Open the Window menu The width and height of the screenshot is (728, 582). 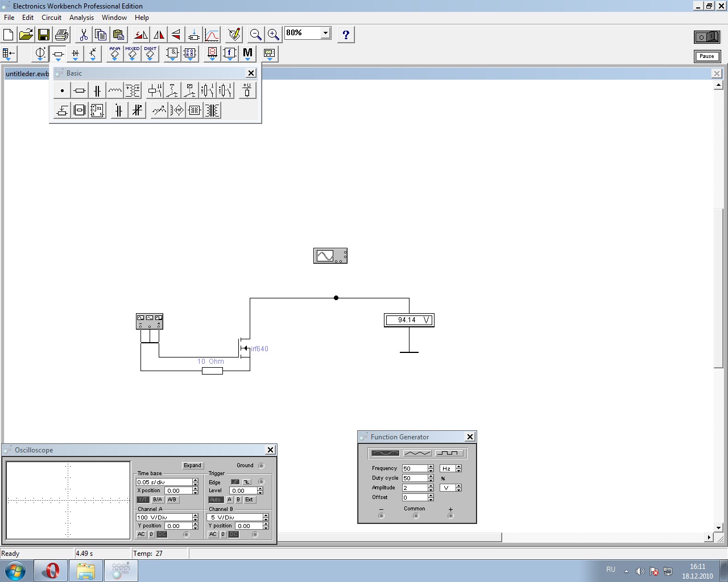coord(114,18)
